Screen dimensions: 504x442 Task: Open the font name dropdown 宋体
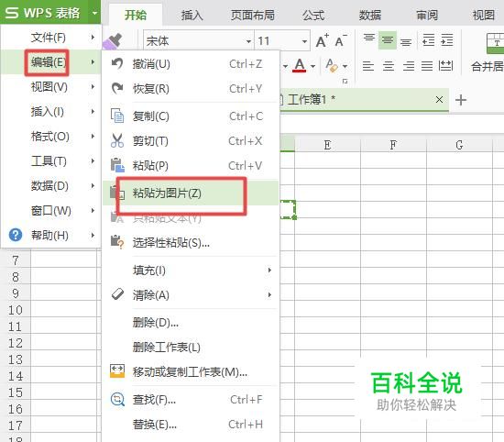click(248, 41)
